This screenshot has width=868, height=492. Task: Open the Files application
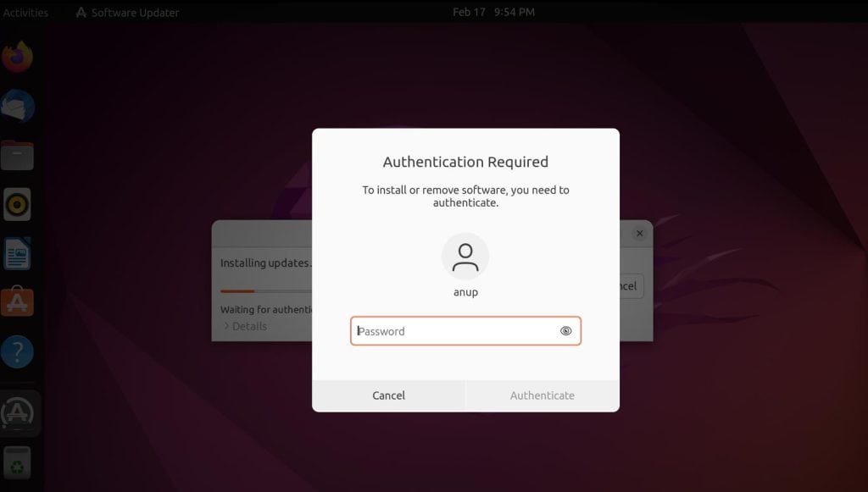[x=17, y=155]
